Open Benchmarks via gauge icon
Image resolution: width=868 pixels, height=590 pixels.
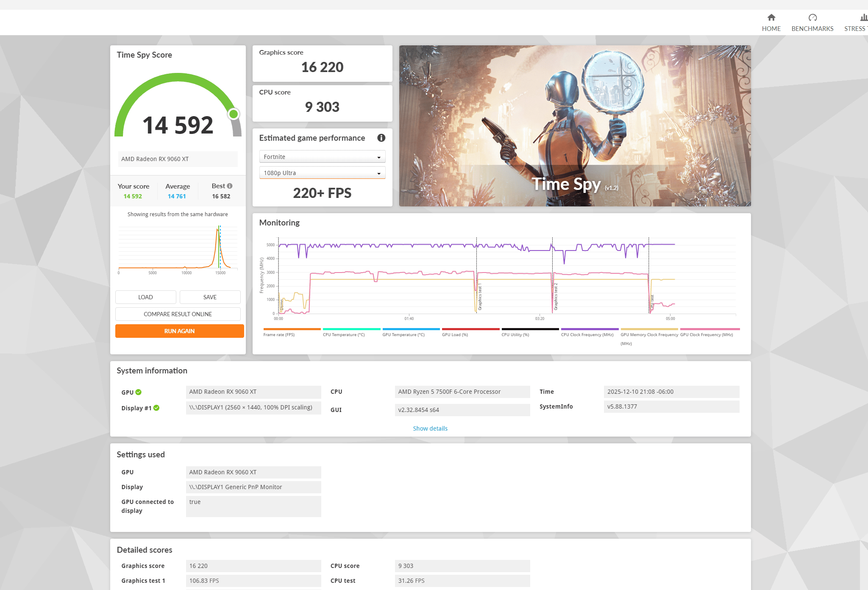(x=812, y=17)
